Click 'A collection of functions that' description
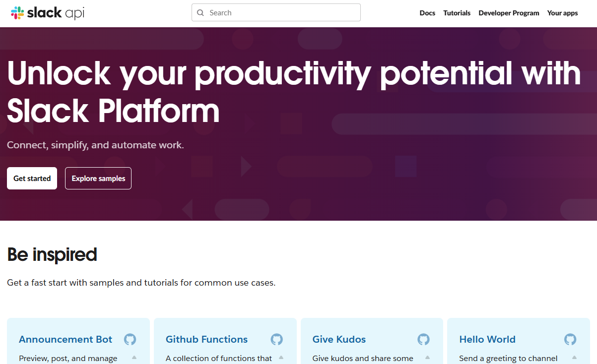The height and width of the screenshot is (364, 597). point(219,358)
